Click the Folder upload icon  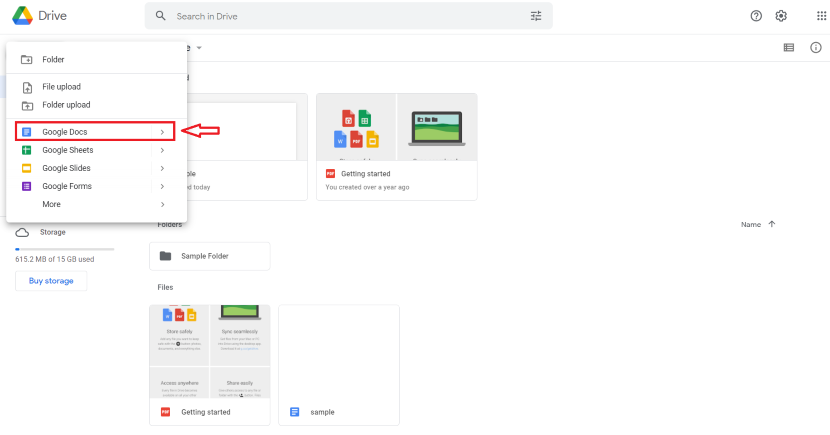(x=27, y=105)
